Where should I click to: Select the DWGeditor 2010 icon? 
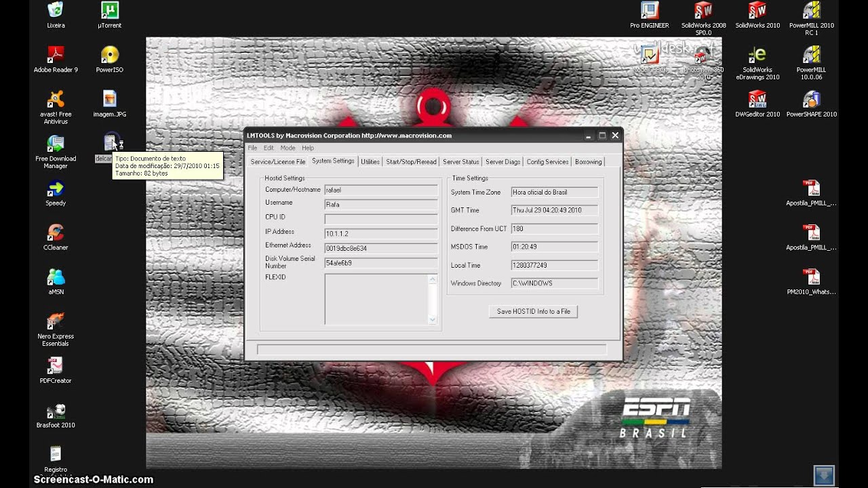[x=757, y=99]
